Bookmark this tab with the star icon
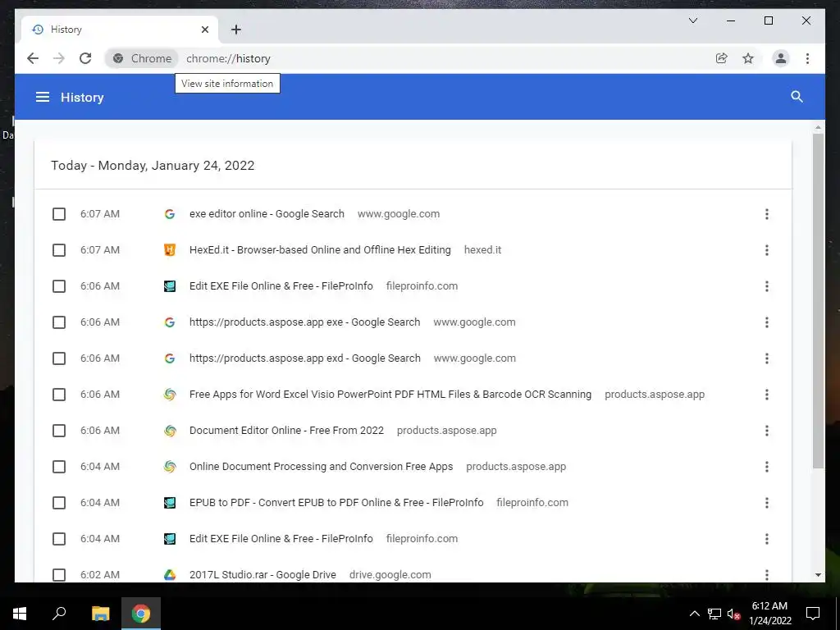840x630 pixels. pyautogui.click(x=748, y=58)
